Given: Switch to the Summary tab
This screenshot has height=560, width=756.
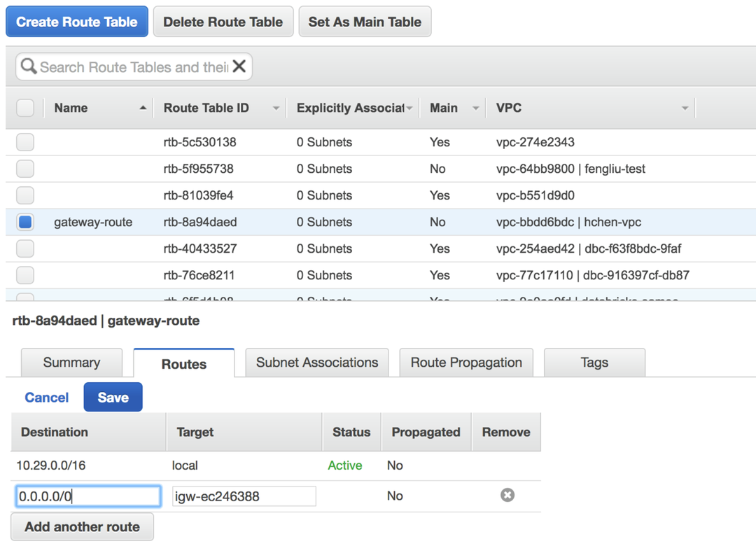Looking at the screenshot, I should pos(71,363).
